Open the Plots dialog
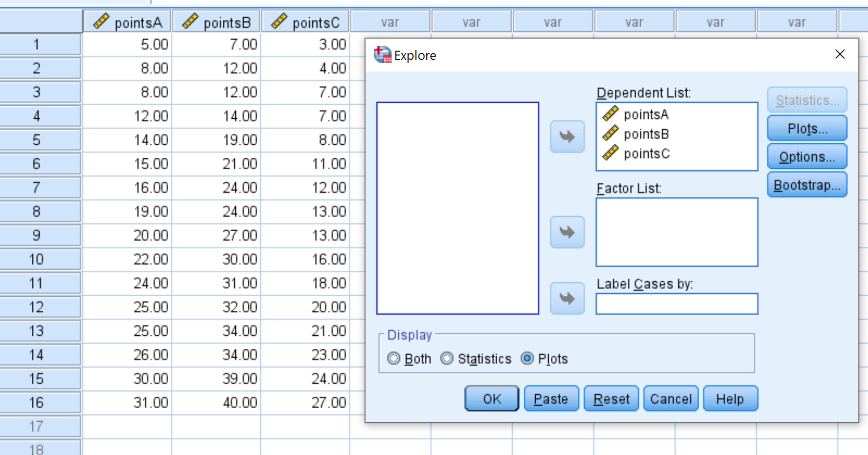The width and height of the screenshot is (868, 455). 806,128
